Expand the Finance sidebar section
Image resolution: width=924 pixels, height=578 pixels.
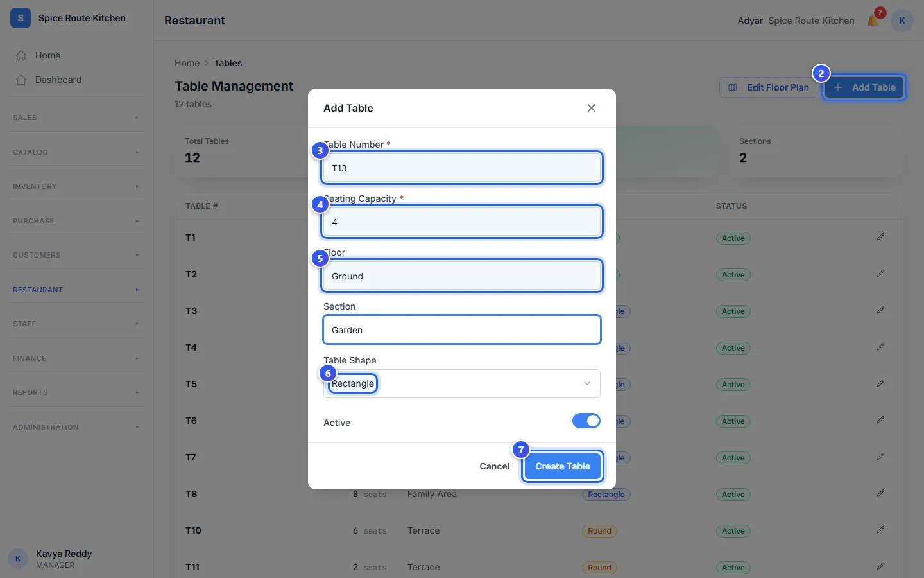pyautogui.click(x=77, y=358)
